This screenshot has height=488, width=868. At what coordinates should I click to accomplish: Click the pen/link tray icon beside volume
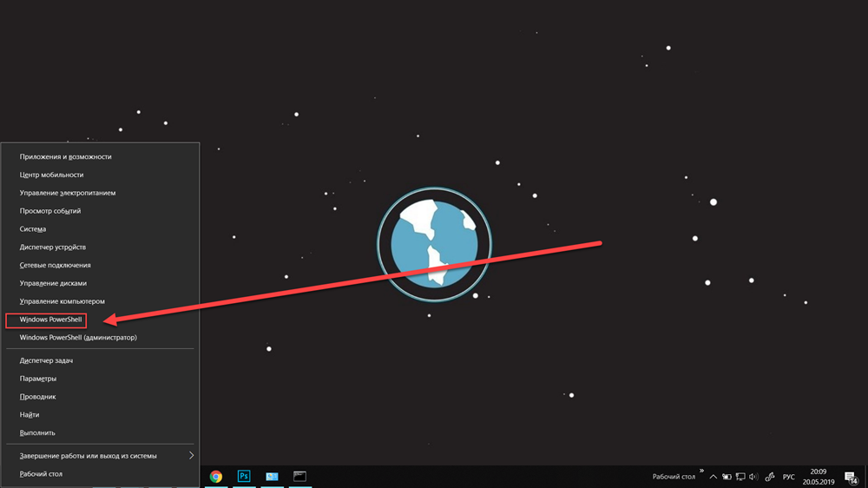(x=769, y=477)
